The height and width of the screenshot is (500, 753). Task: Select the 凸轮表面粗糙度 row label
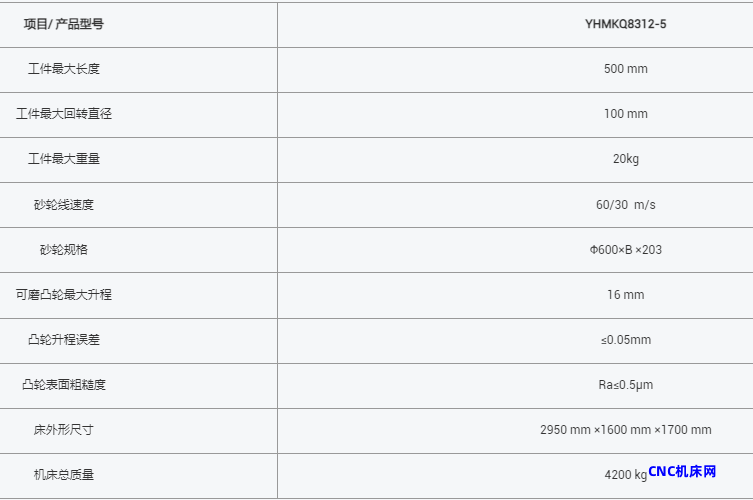pos(64,385)
